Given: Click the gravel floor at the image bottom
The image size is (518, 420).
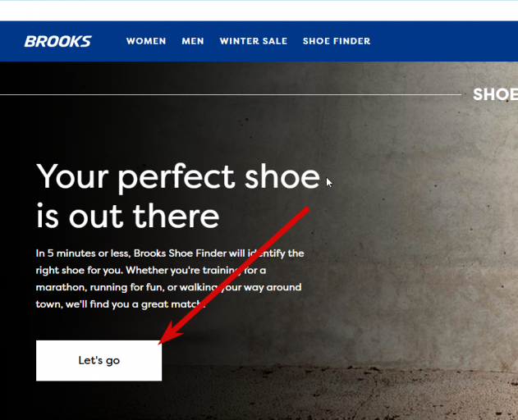Looking at the screenshot, I should click(340, 393).
